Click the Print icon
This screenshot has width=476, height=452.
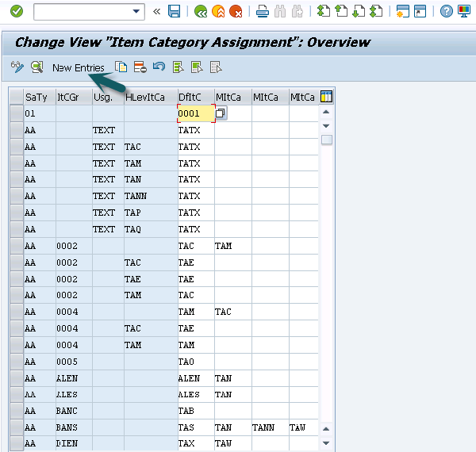click(x=263, y=12)
